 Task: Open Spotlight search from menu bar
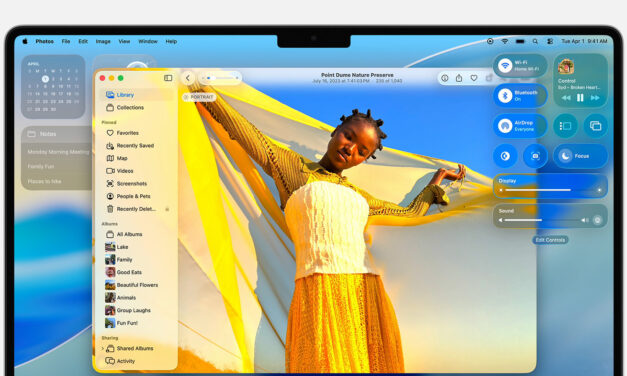tap(535, 41)
